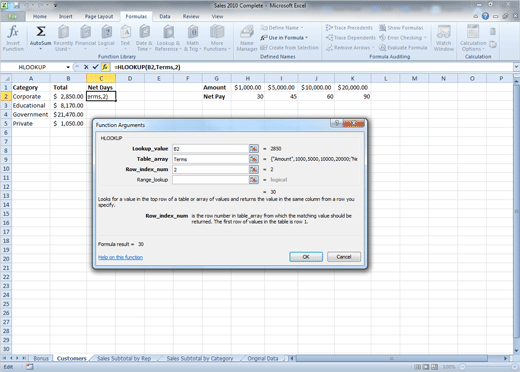Switch to the Insert tab
This screenshot has width=520, height=372.
(66, 16)
